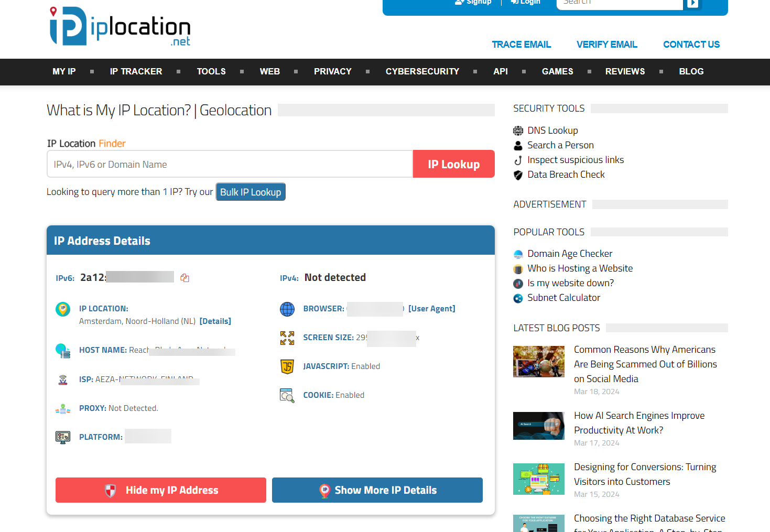Viewport: 770px width, 532px height.
Task: Click the IP Location map pin icon
Action: pos(63,309)
